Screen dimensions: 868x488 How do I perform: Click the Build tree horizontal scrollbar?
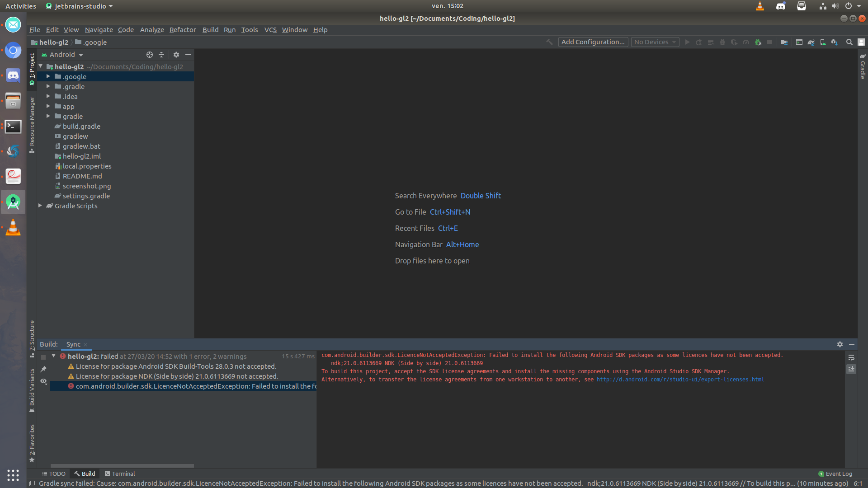point(122,465)
